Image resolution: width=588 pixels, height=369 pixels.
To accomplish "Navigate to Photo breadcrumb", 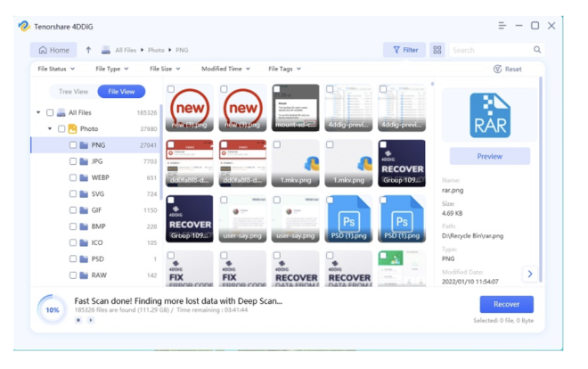I will click(x=156, y=50).
